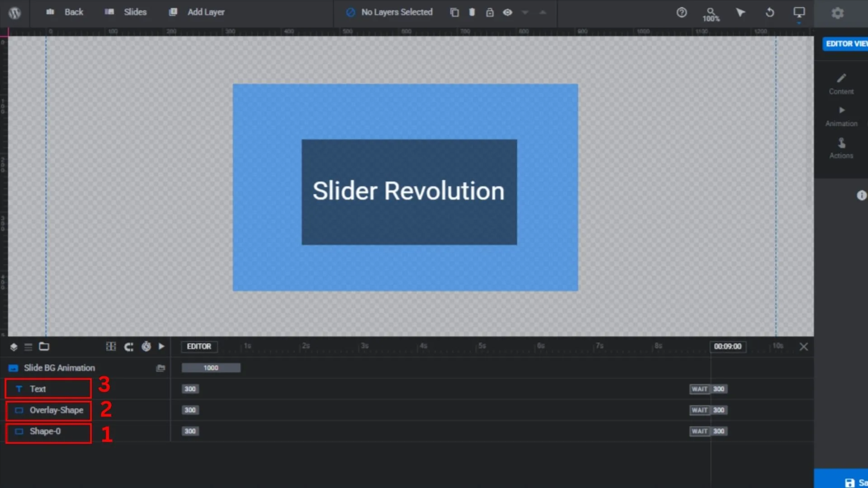Open the desktop device preview icon
The image size is (868, 488).
pyautogui.click(x=799, y=12)
